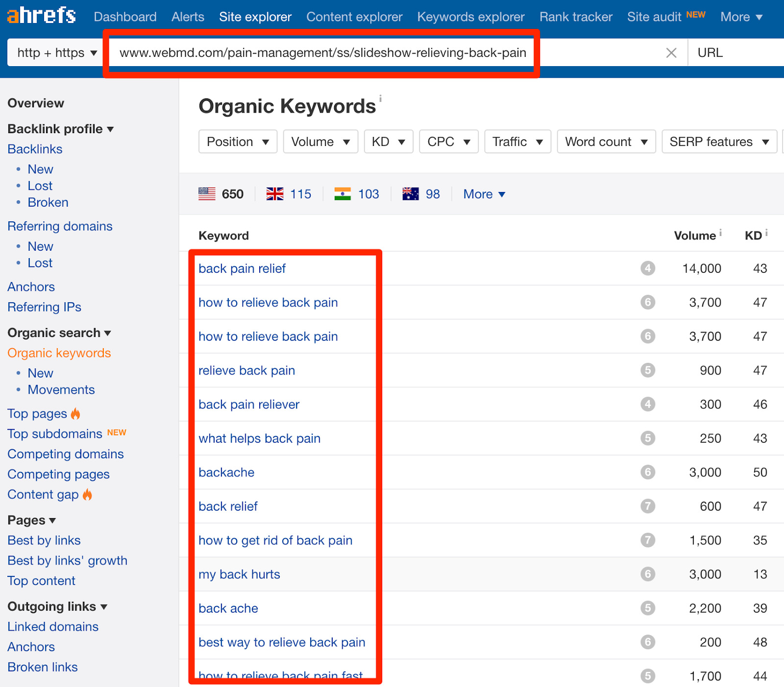This screenshot has width=784, height=687.
Task: Open the Traffic filter dropdown
Action: tap(518, 142)
